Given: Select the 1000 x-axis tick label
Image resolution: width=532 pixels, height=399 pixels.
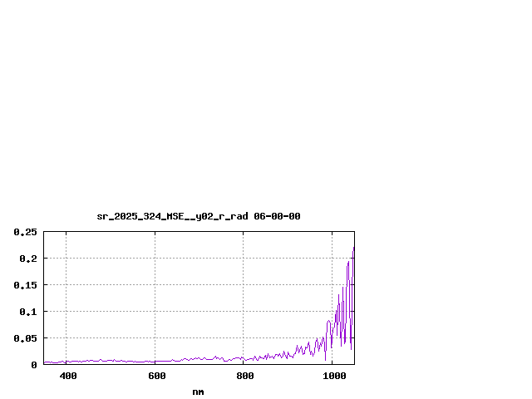Looking at the screenshot, I should [334, 377].
